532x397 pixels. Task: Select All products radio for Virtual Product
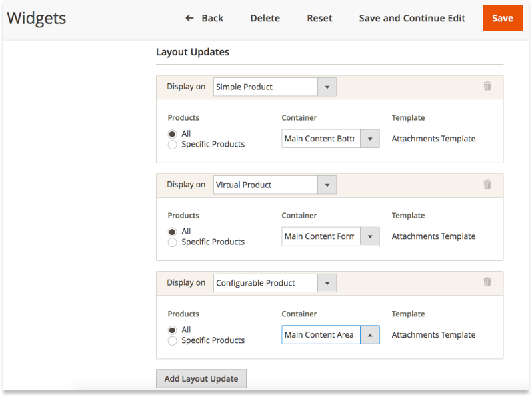(x=173, y=232)
